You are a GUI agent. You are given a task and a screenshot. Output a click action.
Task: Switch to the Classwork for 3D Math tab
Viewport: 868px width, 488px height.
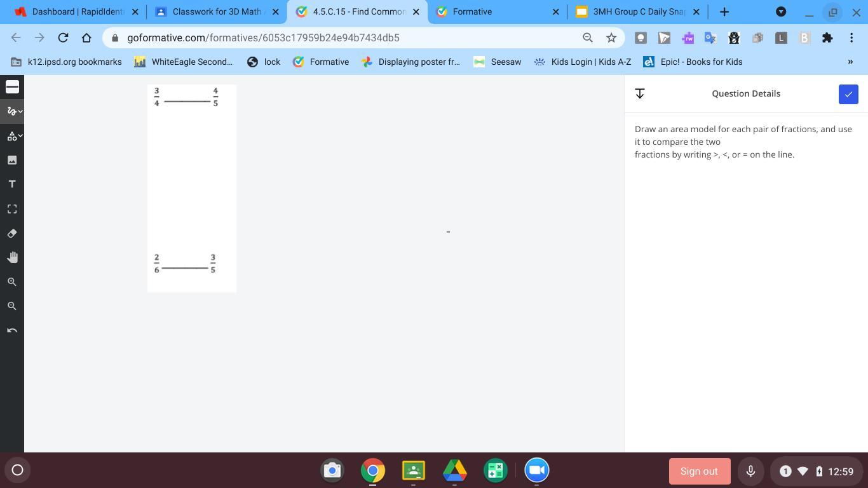(217, 12)
